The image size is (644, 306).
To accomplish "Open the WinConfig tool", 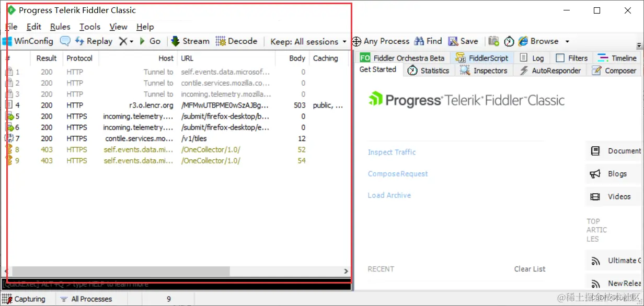I will click(28, 41).
